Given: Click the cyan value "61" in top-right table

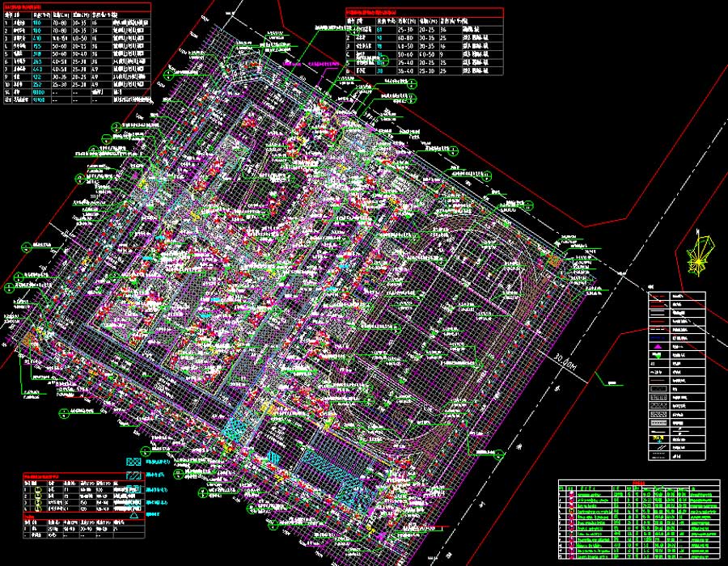Looking at the screenshot, I should 379,30.
